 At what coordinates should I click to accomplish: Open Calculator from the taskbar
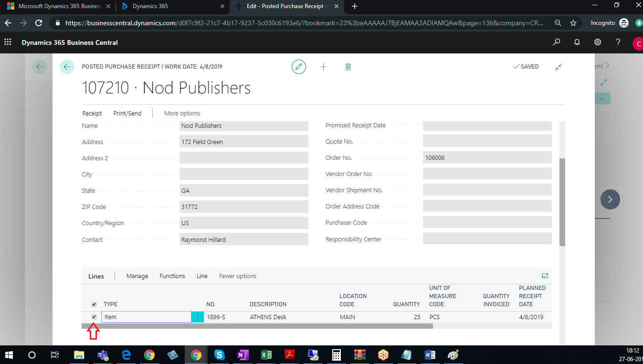(x=336, y=355)
